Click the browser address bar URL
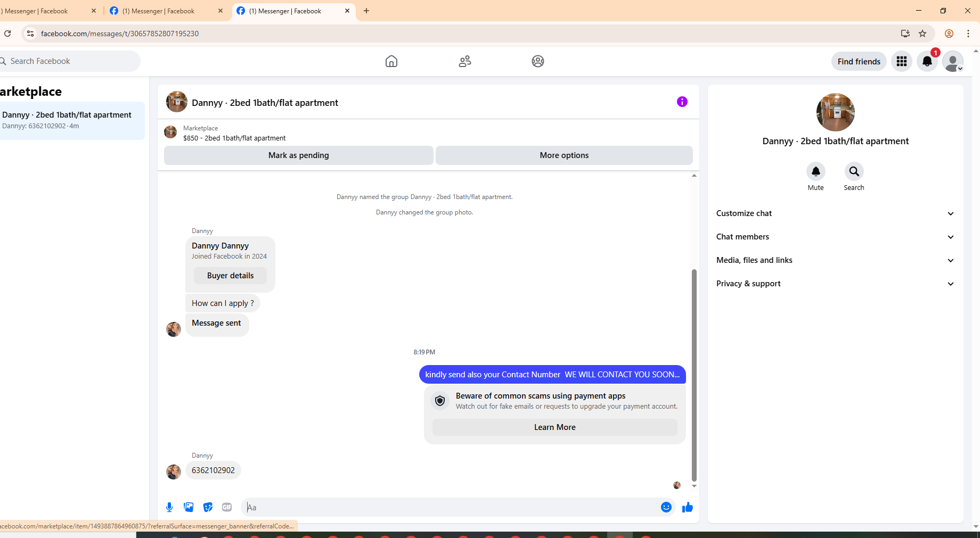This screenshot has width=980, height=538. pos(120,34)
